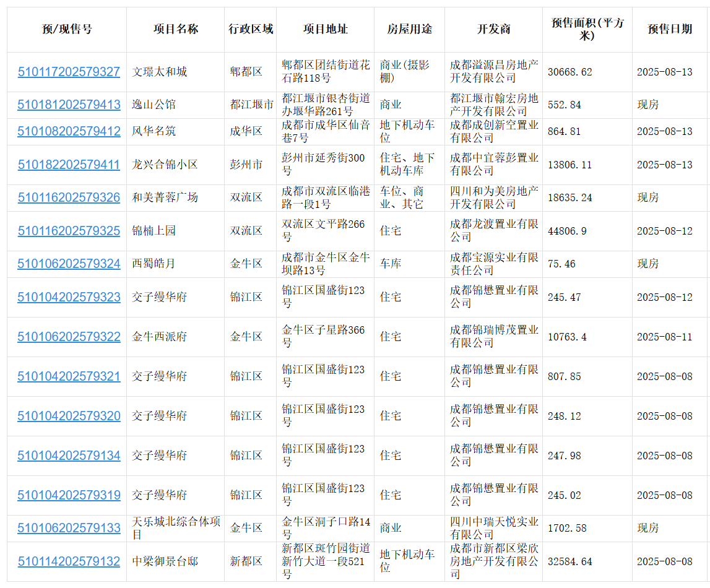Click address 郫都区团结街道花石路118号
The width and height of the screenshot is (710, 588).
(326, 72)
